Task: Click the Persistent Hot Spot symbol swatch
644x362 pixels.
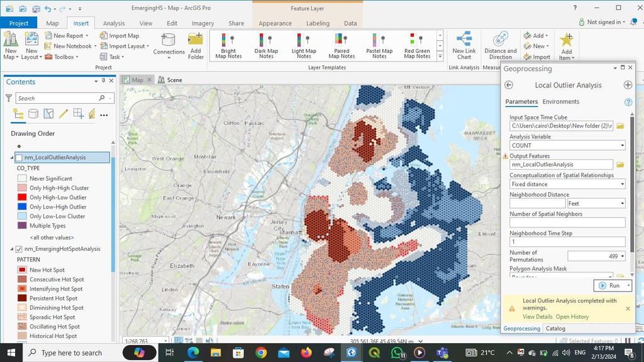Action: pos(22,299)
